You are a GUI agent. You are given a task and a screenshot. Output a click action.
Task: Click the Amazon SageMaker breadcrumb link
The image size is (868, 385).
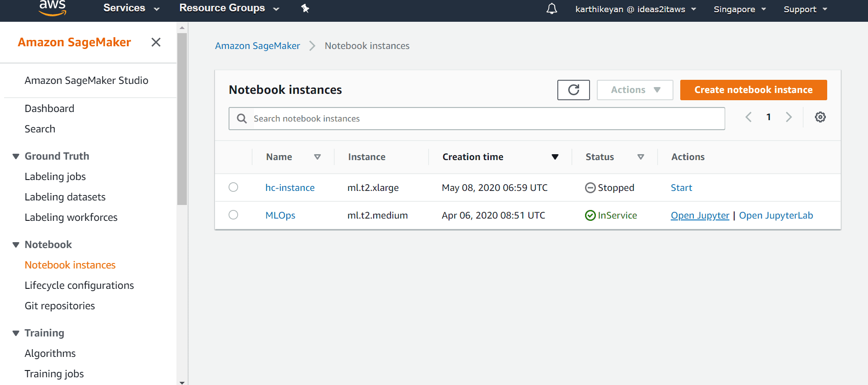[257, 46]
